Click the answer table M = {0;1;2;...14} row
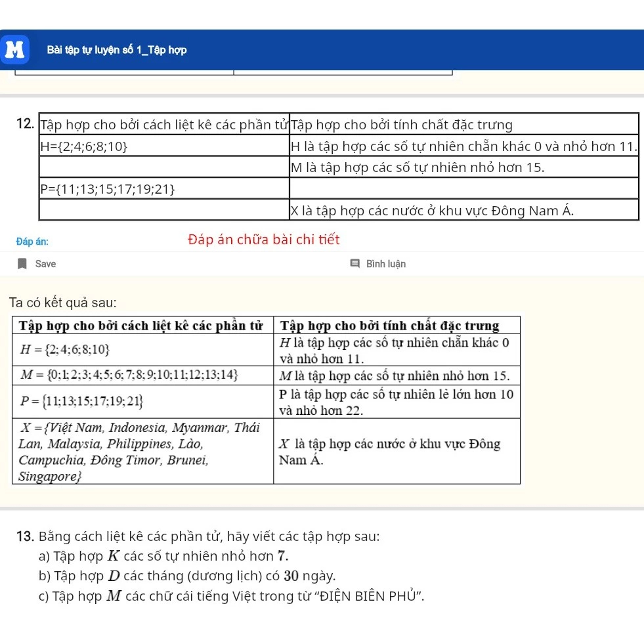Viewport: 644px width, 644px height. (x=266, y=376)
